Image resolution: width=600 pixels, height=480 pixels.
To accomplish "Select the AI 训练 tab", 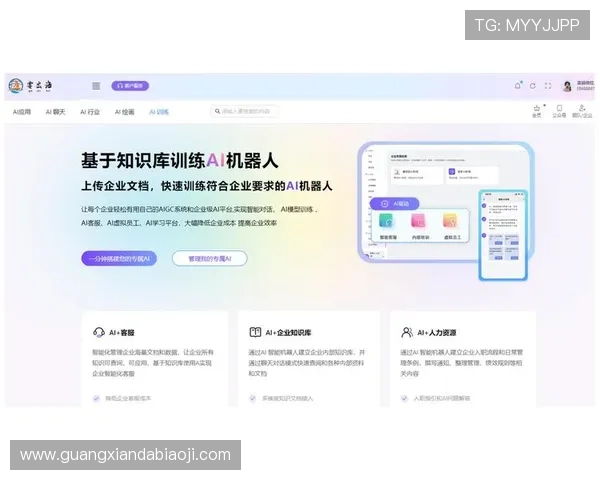I will pos(159,112).
